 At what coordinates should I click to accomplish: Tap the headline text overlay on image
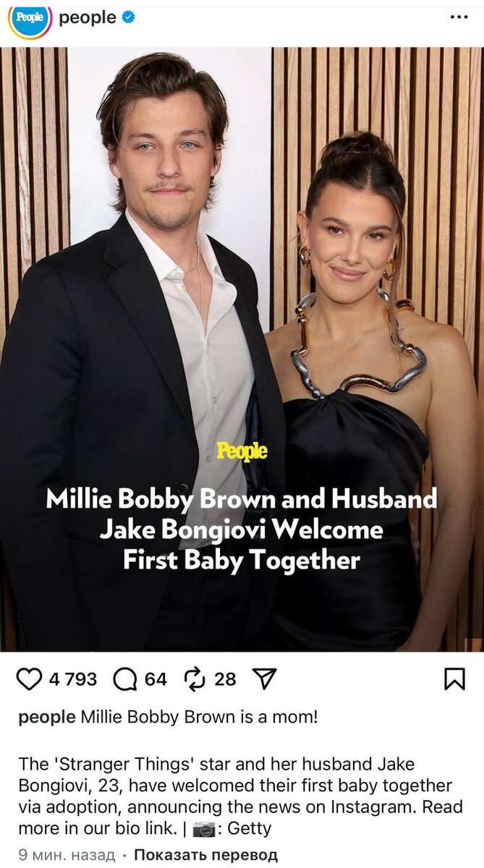[x=242, y=529]
